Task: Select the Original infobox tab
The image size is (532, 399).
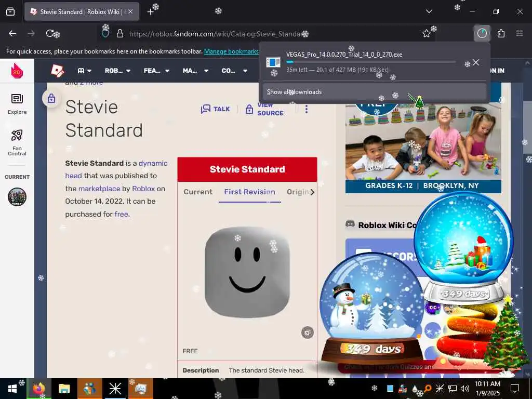Action: pyautogui.click(x=298, y=192)
